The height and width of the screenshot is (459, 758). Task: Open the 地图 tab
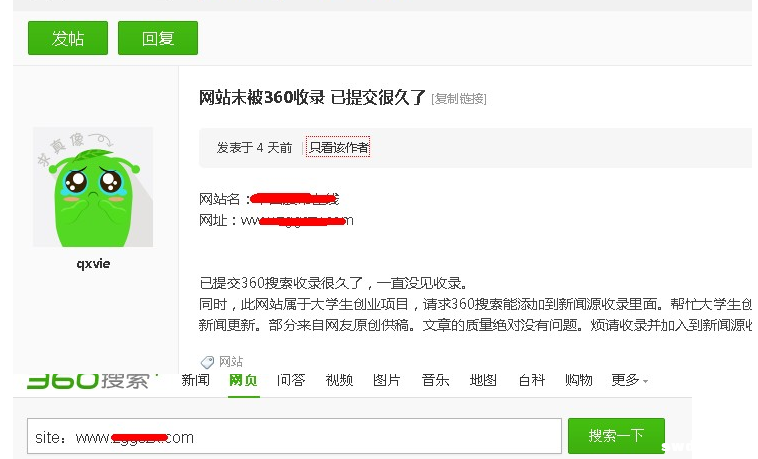483,380
